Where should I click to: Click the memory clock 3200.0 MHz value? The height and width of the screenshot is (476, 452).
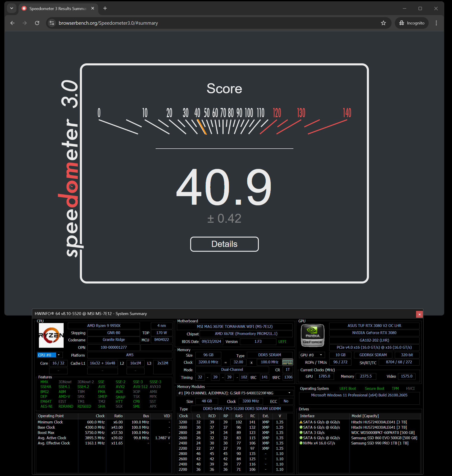pos(208,362)
